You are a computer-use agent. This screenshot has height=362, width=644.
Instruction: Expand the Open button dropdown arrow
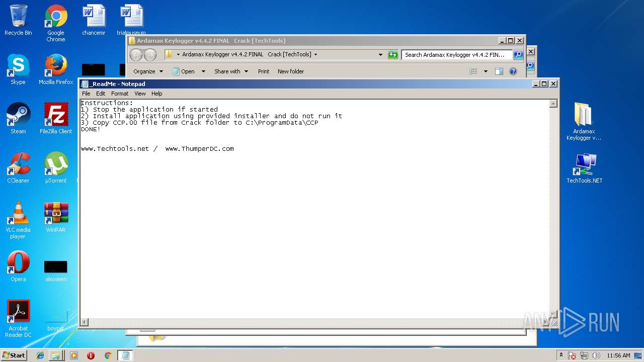click(x=203, y=71)
